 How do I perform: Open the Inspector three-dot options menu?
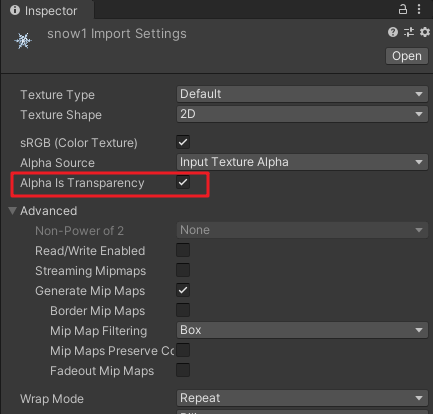(x=419, y=9)
